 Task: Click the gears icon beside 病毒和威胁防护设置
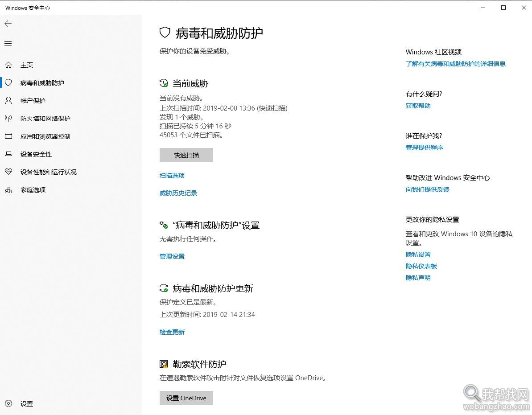(x=164, y=225)
